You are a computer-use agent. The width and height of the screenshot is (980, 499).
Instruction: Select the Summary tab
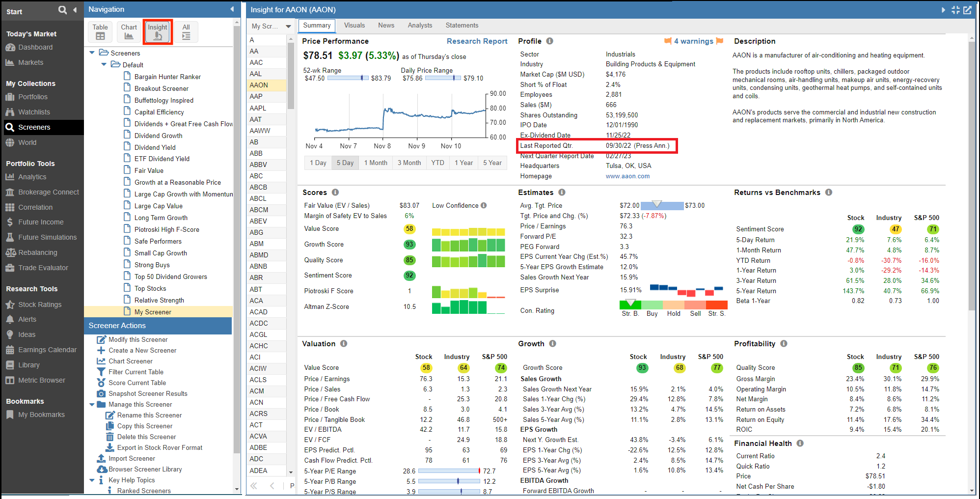click(x=317, y=26)
